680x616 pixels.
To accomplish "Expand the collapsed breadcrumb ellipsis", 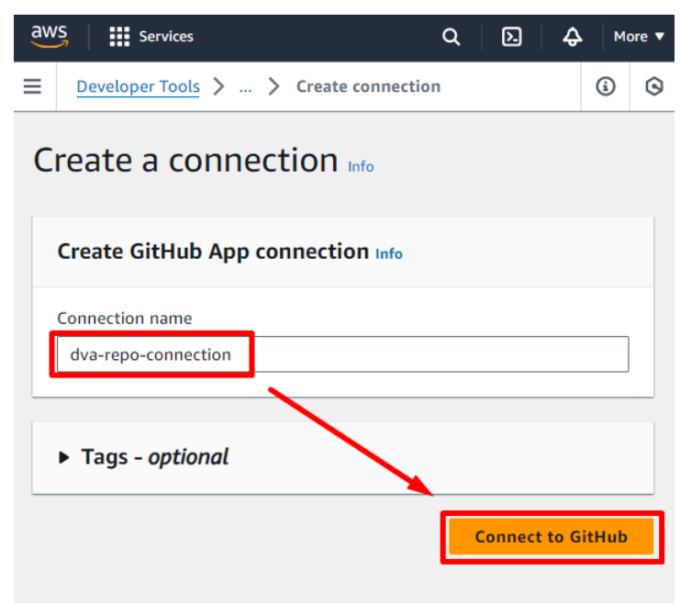I will (x=245, y=88).
